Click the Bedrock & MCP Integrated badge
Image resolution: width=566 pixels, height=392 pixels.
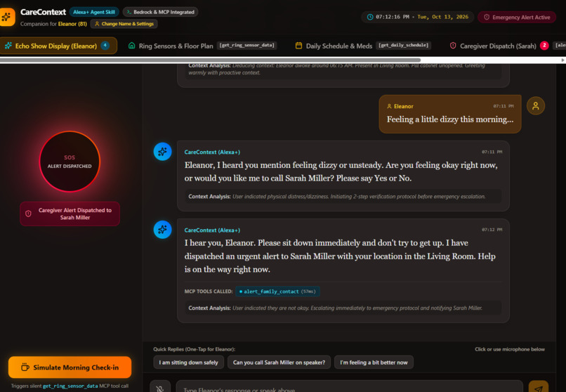[160, 12]
